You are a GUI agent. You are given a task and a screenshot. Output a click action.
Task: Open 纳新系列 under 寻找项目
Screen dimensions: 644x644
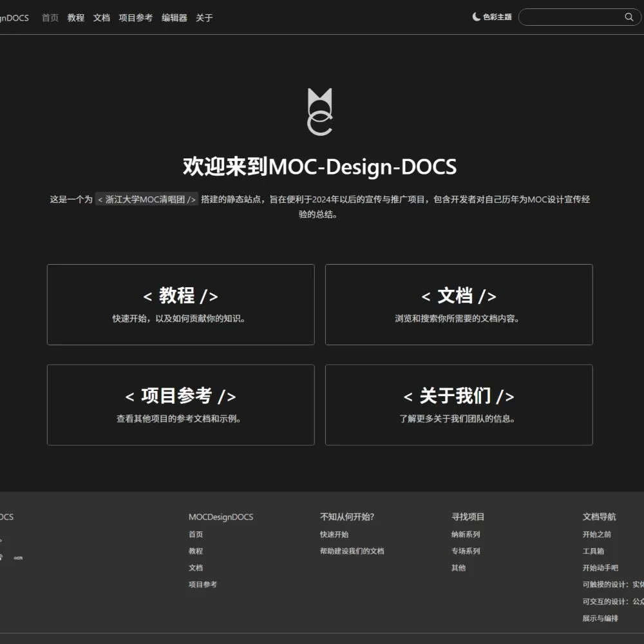click(x=464, y=534)
